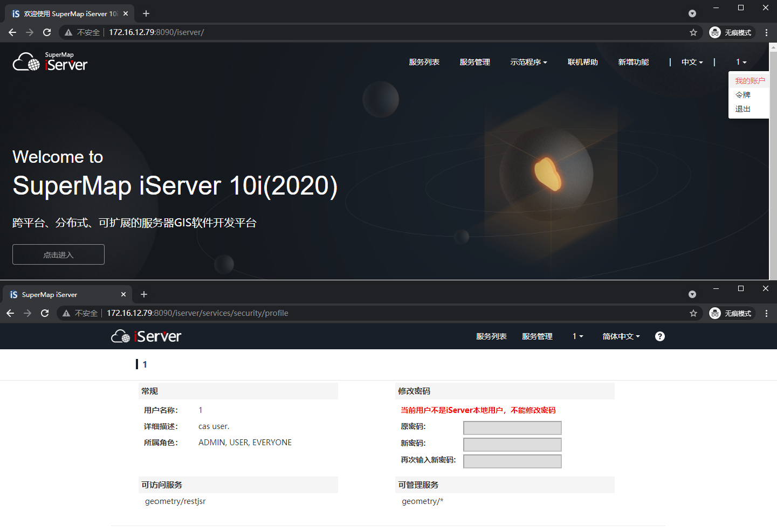Reload the profile page in the bottom window
Viewport: 777px width, 532px height.
[x=45, y=313]
